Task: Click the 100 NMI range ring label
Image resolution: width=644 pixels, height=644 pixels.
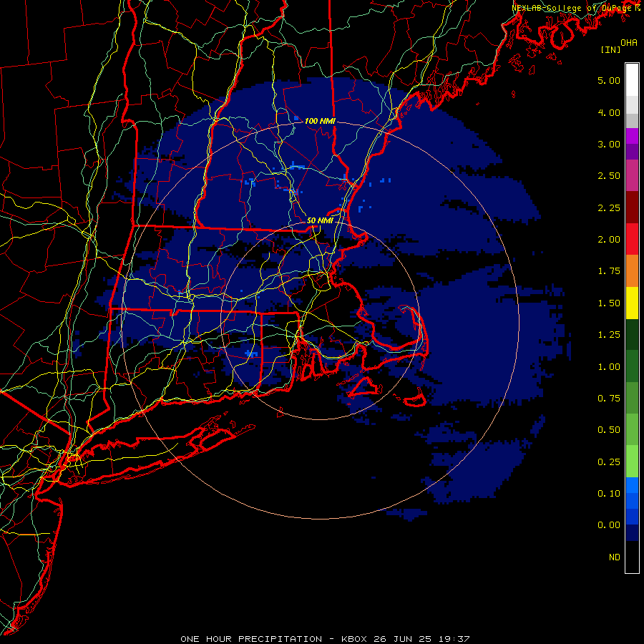Action: 320,121
